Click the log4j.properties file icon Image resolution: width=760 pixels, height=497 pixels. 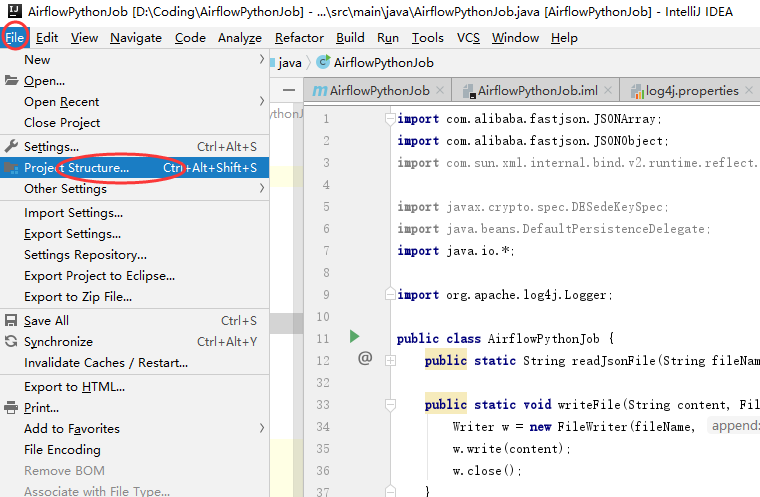(637, 91)
